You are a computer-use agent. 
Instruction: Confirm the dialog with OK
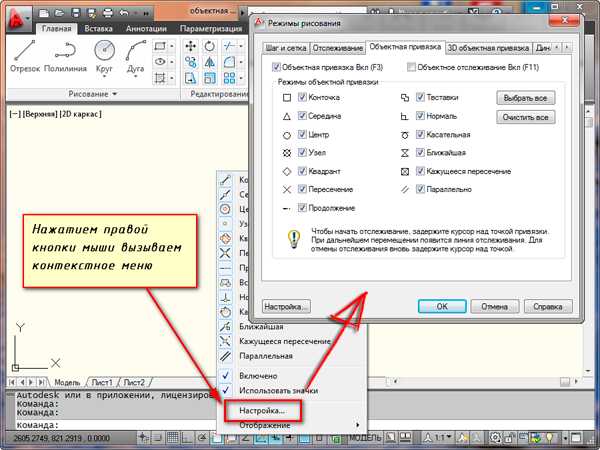pos(442,307)
